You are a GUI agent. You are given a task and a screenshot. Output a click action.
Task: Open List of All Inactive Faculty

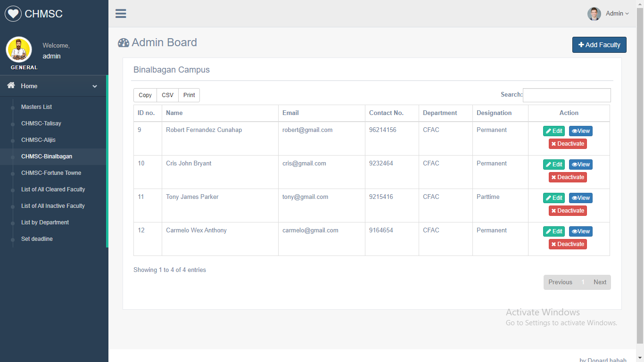tap(53, 206)
